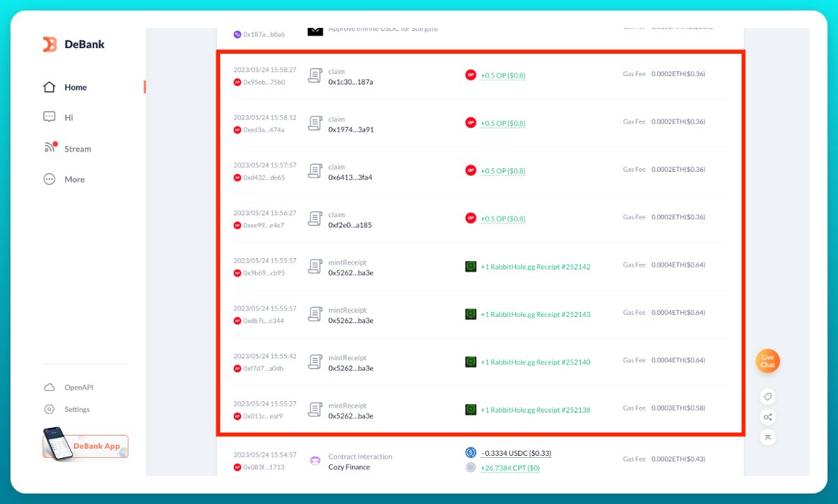Image resolution: width=838 pixels, height=504 pixels.
Task: Click NFT thumbnail for Receipt #252140
Action: [x=471, y=362]
